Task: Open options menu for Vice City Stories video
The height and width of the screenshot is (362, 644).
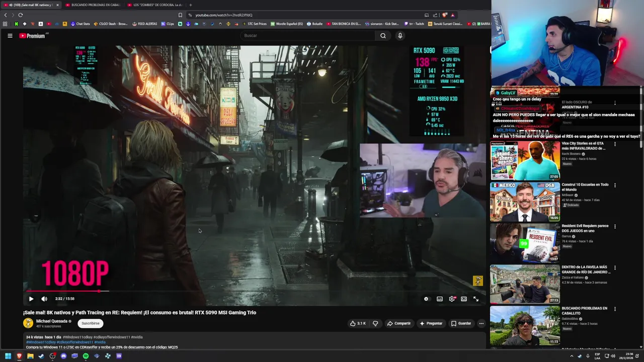Action: point(615,144)
